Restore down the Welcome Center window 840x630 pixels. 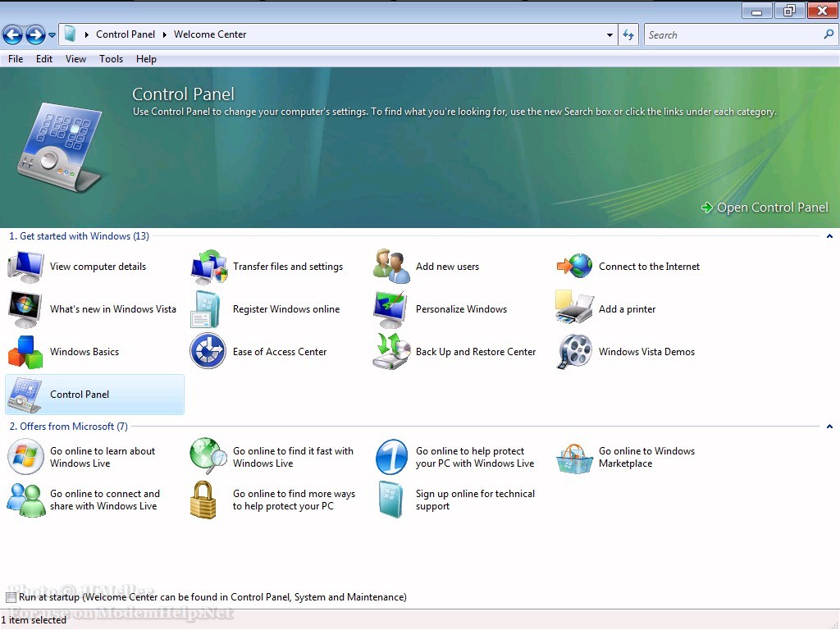coord(789,11)
